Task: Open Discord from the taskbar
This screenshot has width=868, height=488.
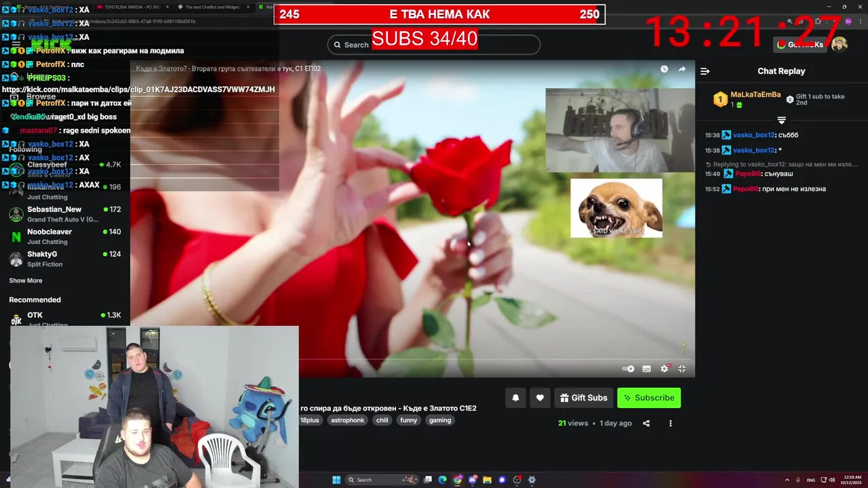Action: [473, 480]
